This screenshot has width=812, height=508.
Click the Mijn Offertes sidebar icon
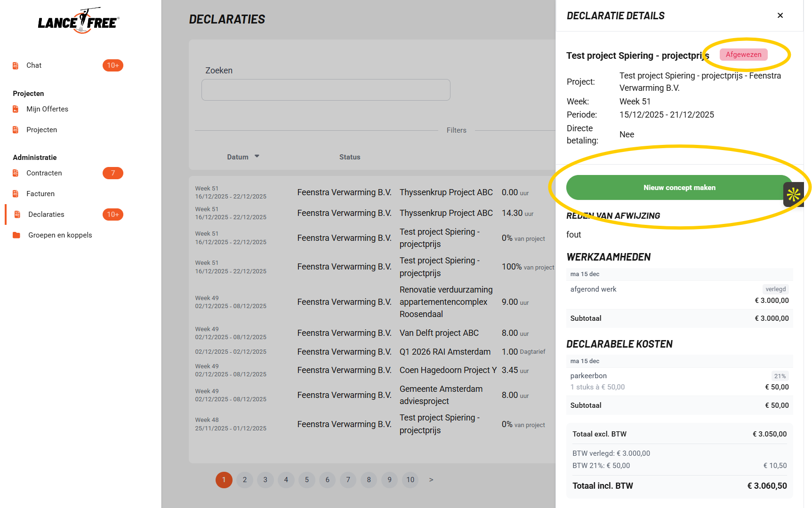(16, 109)
